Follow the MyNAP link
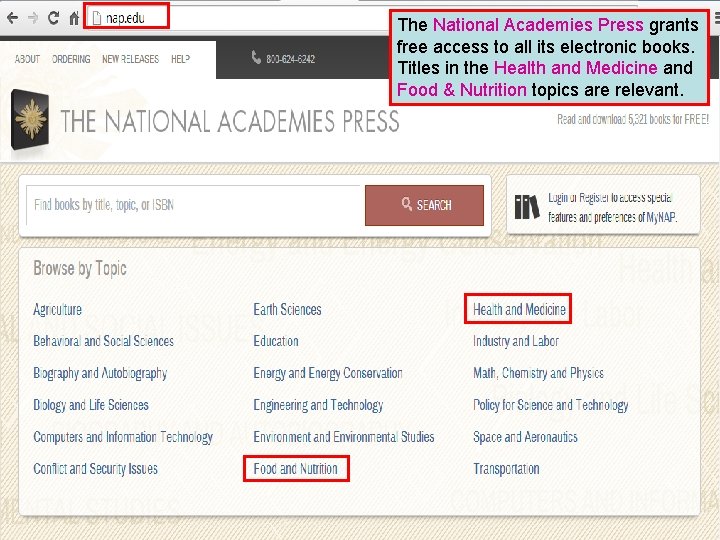 (x=661, y=217)
